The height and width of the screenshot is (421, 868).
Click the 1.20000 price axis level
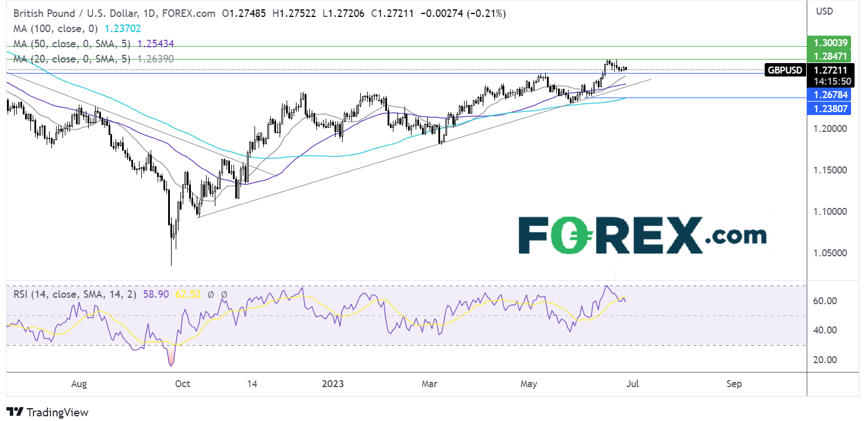(x=830, y=128)
